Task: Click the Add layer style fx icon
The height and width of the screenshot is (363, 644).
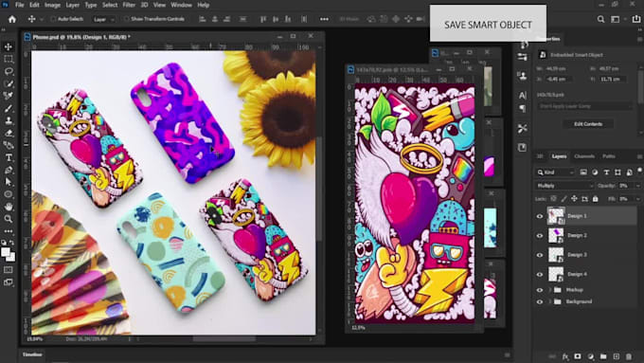Action: tap(565, 356)
